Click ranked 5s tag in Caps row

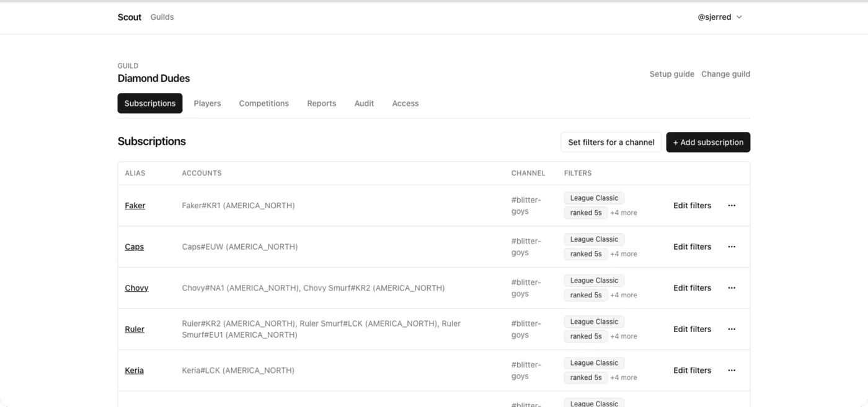point(586,254)
